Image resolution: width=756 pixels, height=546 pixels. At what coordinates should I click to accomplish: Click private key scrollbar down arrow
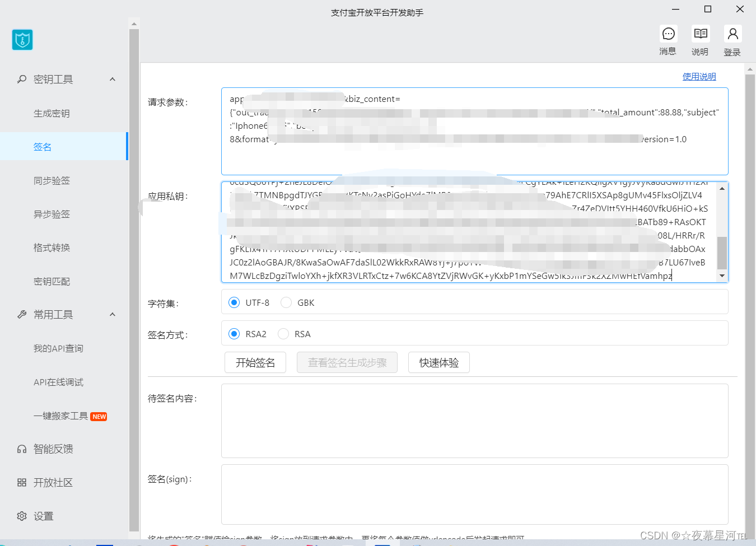coord(722,276)
